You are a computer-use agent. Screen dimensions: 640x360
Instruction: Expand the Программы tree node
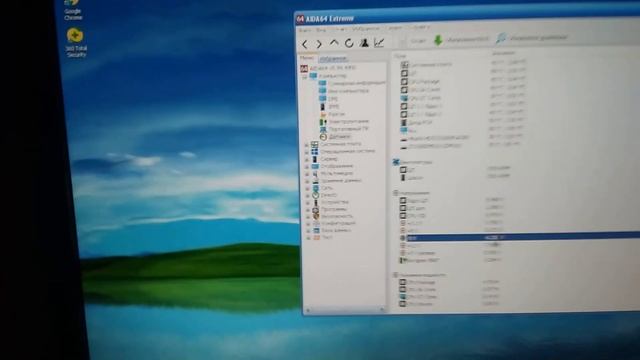coord(308,210)
